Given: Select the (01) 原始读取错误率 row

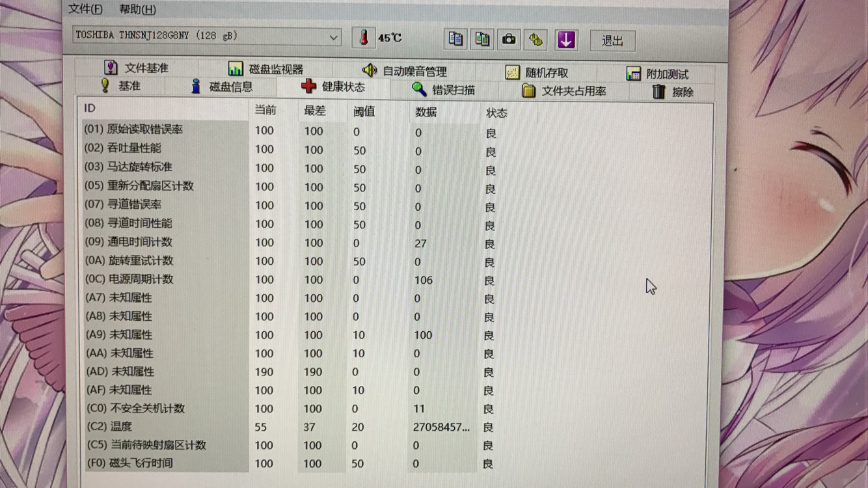Looking at the screenshot, I should pos(290,131).
